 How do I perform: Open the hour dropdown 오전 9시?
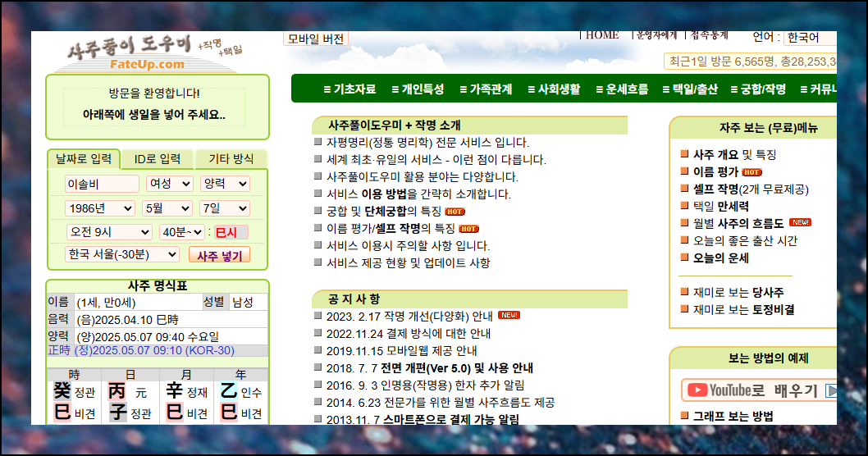click(x=109, y=232)
